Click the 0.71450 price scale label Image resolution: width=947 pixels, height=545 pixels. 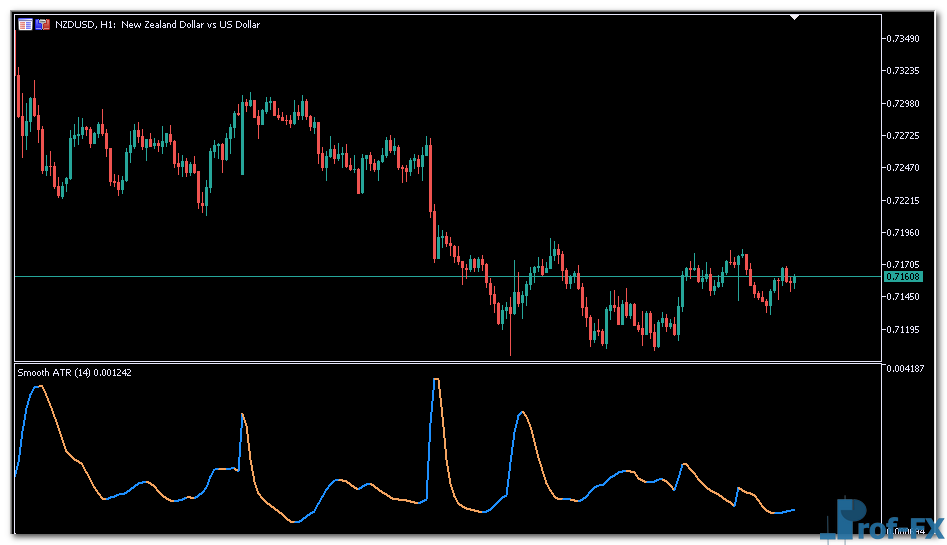[x=904, y=297]
